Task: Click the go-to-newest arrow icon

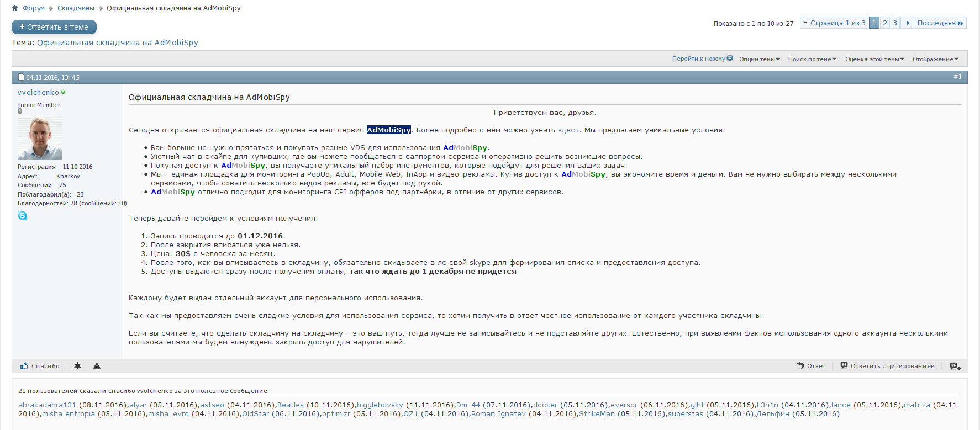Action: (x=730, y=59)
